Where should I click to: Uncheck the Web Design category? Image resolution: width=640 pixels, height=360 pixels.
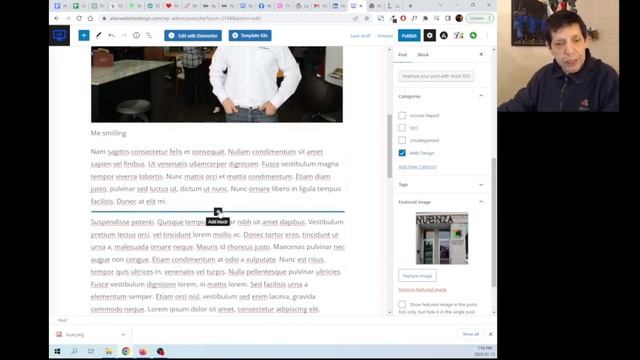402,153
